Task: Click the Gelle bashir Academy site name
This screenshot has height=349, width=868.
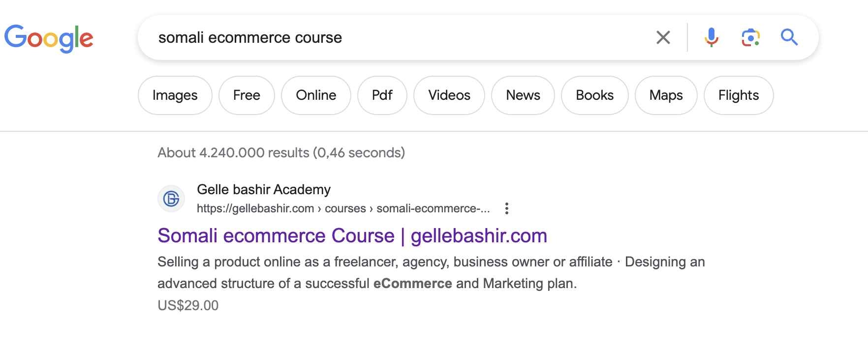Action: [263, 189]
